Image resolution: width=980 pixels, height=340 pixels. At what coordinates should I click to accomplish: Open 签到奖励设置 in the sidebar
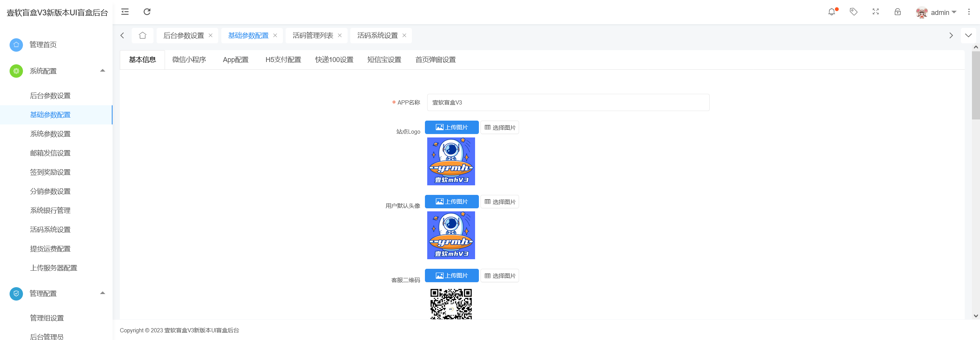click(x=50, y=172)
